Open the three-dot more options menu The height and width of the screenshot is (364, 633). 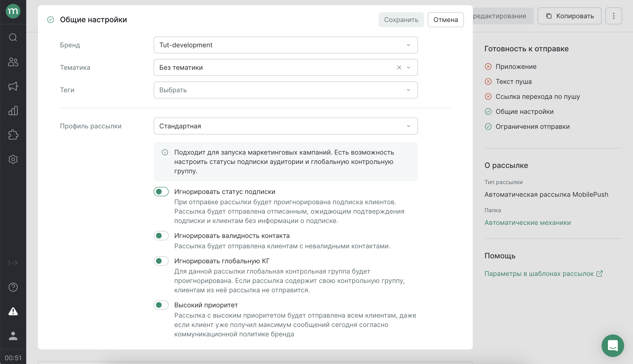point(614,16)
